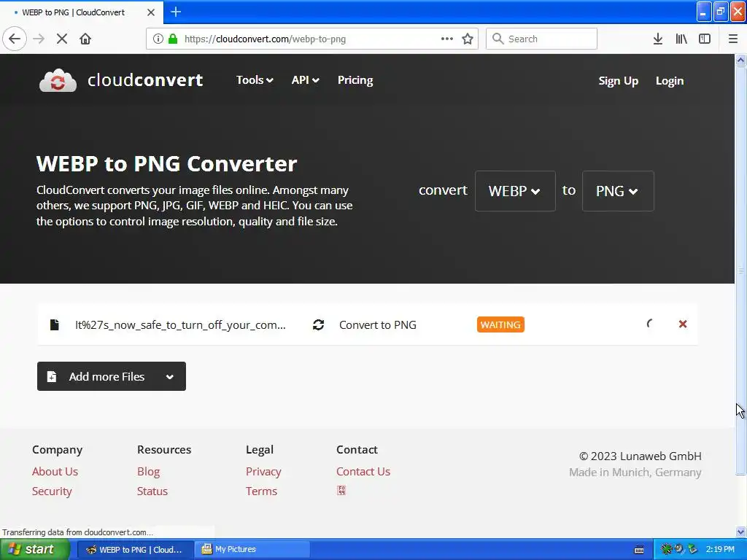Switch to My Pictures taskbar window
747x560 pixels.
[252, 550]
